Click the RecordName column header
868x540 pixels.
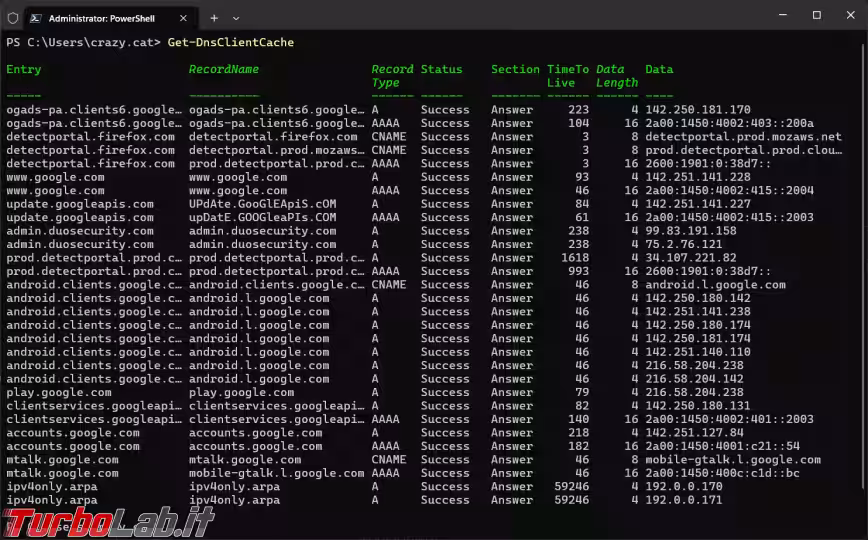coord(224,69)
